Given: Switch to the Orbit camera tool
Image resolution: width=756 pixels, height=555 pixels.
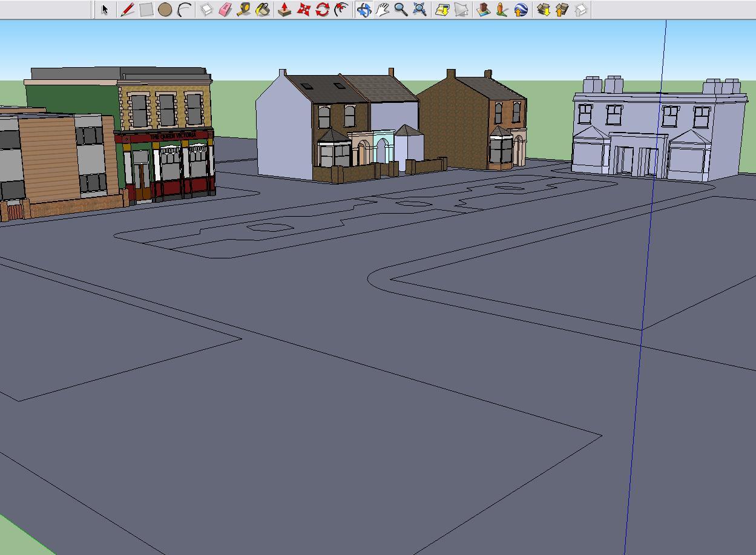Looking at the screenshot, I should (364, 10).
